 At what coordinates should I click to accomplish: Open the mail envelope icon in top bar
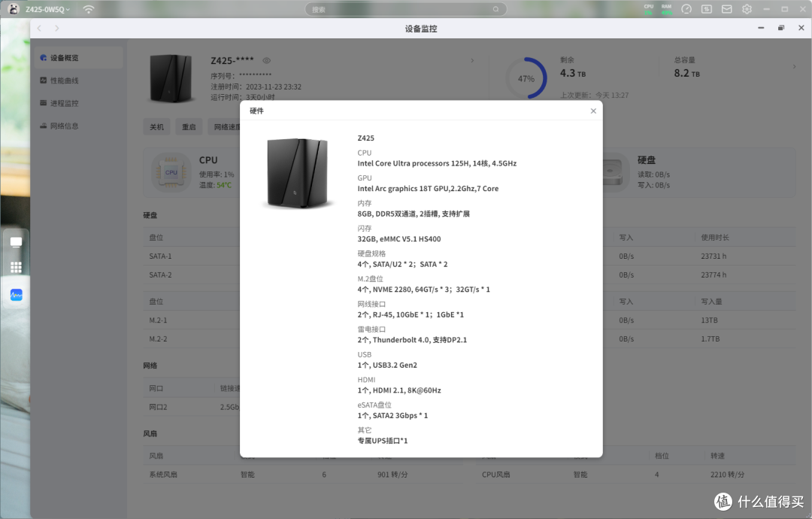coord(726,9)
